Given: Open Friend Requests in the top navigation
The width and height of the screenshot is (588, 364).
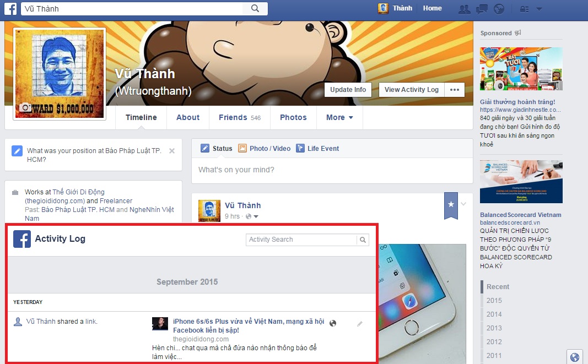Looking at the screenshot, I should [x=465, y=9].
